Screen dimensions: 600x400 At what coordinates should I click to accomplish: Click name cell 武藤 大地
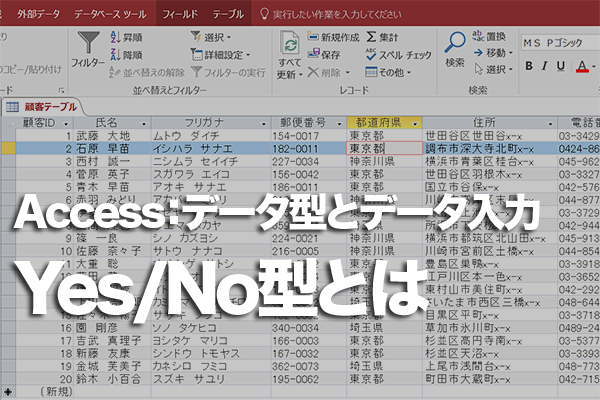pos(112,136)
